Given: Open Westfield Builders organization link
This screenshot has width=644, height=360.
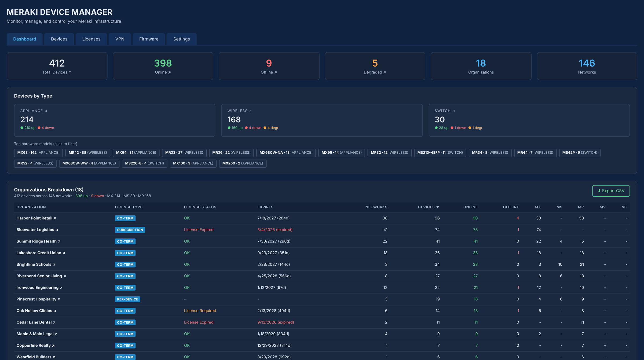Looking at the screenshot, I should (36, 357).
